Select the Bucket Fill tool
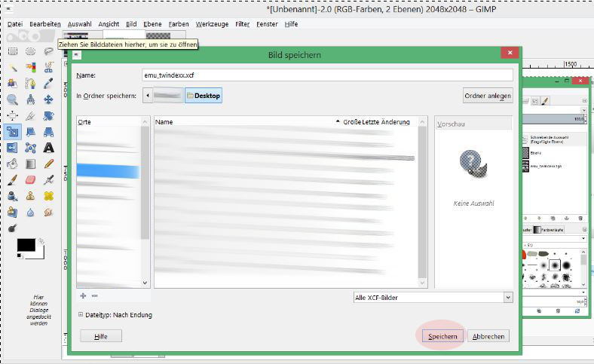Viewport: 594px width, 364px height. (x=13, y=164)
